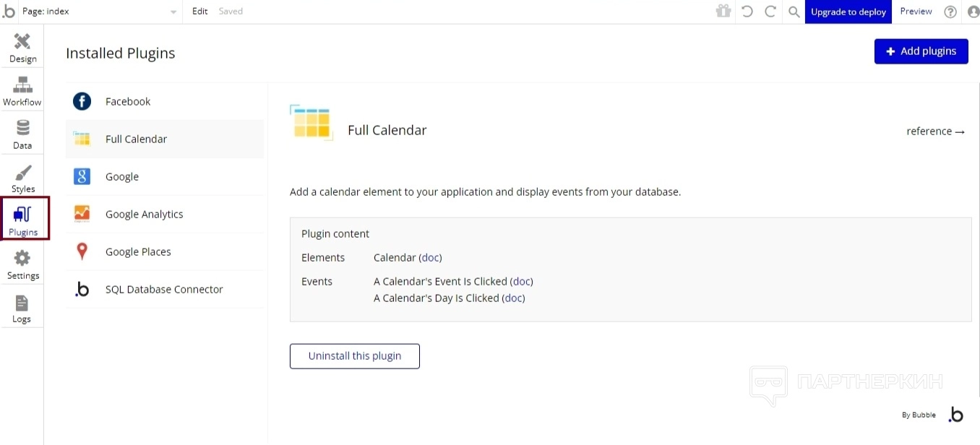Click the redo arrow icon
Viewport: 980px width, 445px height.
pyautogui.click(x=770, y=12)
